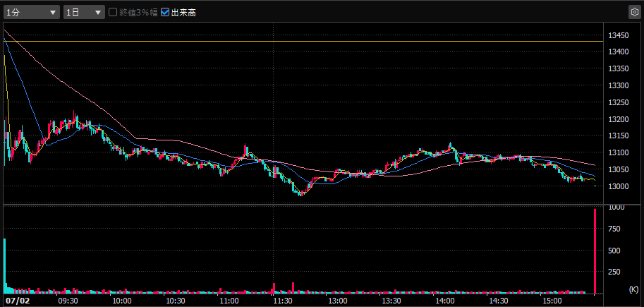Click the 11:00 time axis label
Image resolution: width=644 pixels, height=307 pixels.
coord(230,301)
